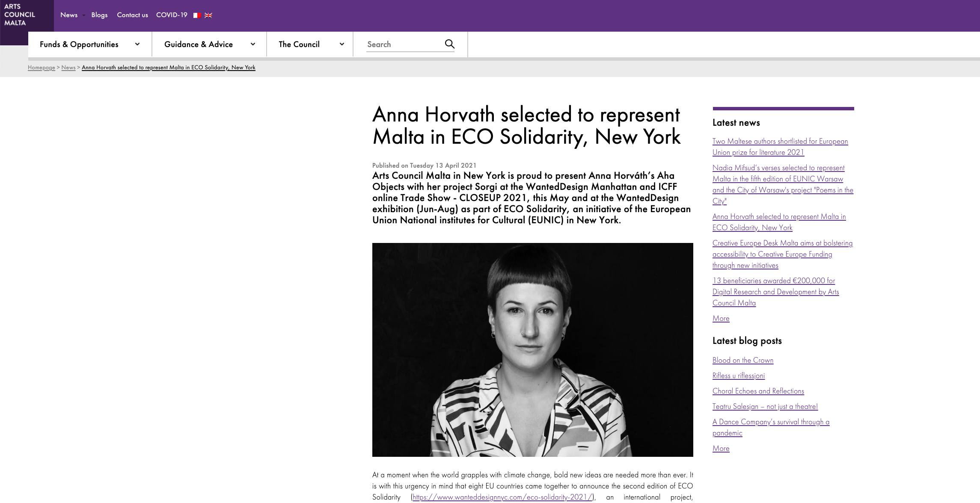Open the small arrow beside News
The image size is (980, 503).
[x=84, y=15]
